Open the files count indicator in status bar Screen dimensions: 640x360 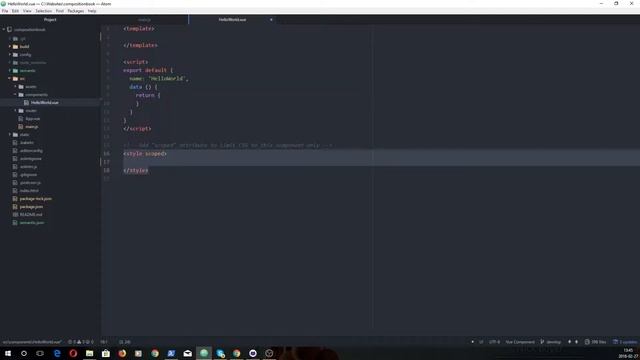pyautogui.click(x=596, y=342)
